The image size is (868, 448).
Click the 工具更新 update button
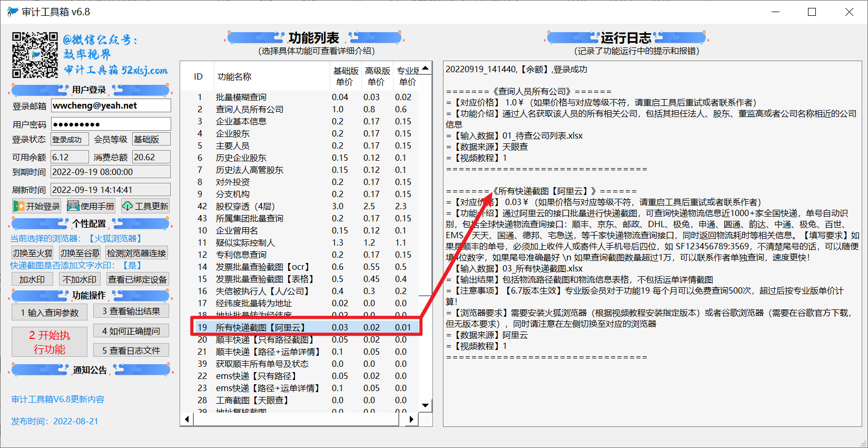coord(145,206)
